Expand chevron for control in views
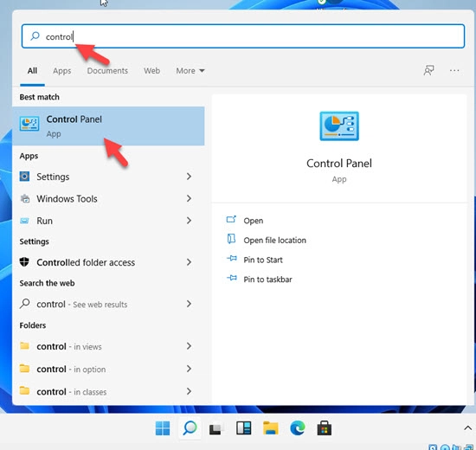This screenshot has width=476, height=450. click(x=189, y=346)
